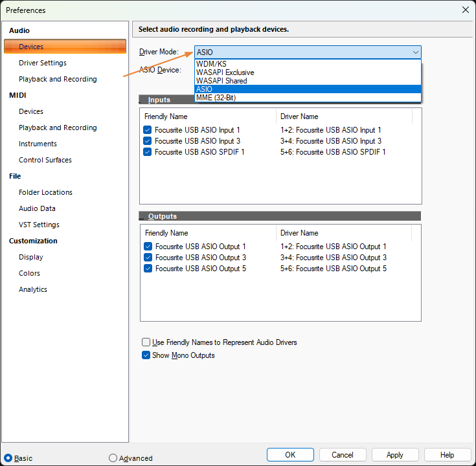The height and width of the screenshot is (466, 476).
Task: Select the highlighted ASIO list option
Action: tap(308, 89)
